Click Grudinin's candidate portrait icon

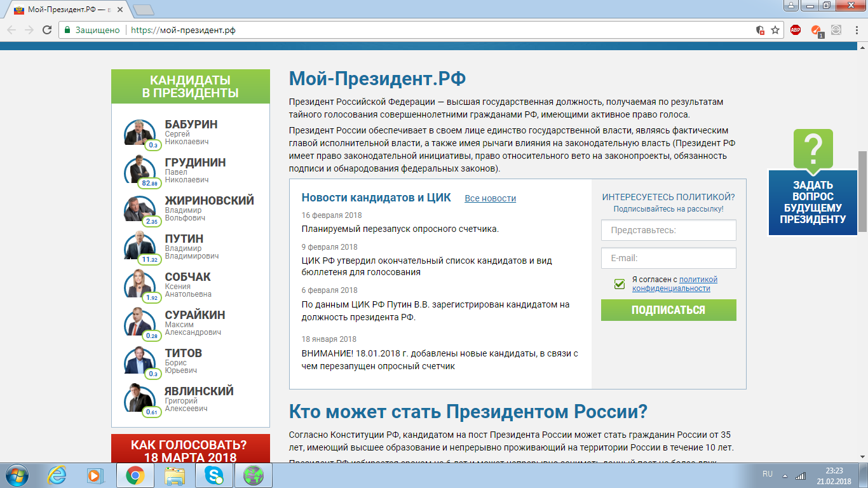(x=139, y=169)
